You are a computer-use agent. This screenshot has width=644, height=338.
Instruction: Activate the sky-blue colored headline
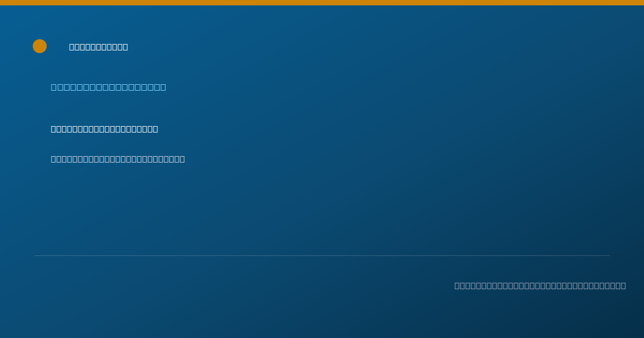(x=108, y=87)
